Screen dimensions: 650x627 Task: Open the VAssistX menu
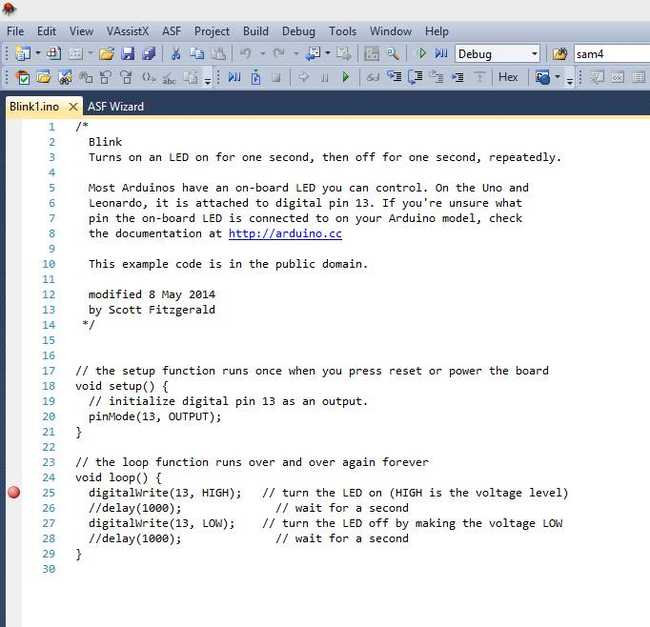click(129, 31)
